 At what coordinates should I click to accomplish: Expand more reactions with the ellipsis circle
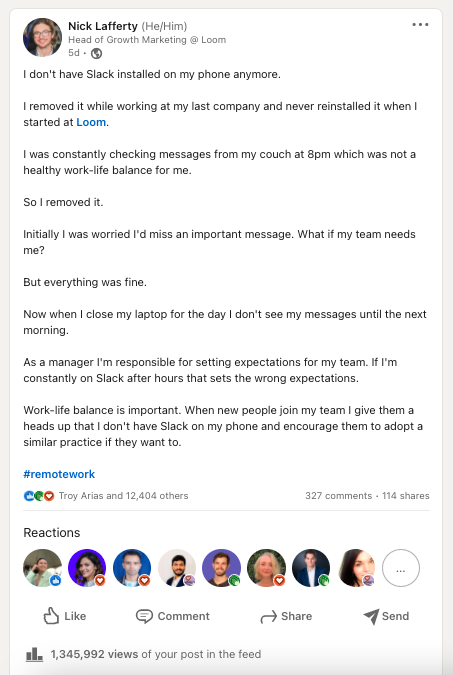[401, 568]
